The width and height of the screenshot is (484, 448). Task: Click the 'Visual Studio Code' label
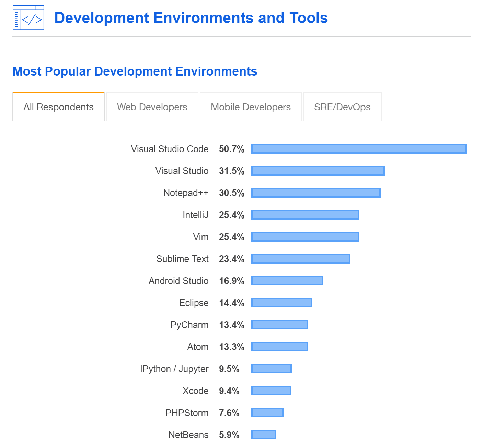[170, 149]
